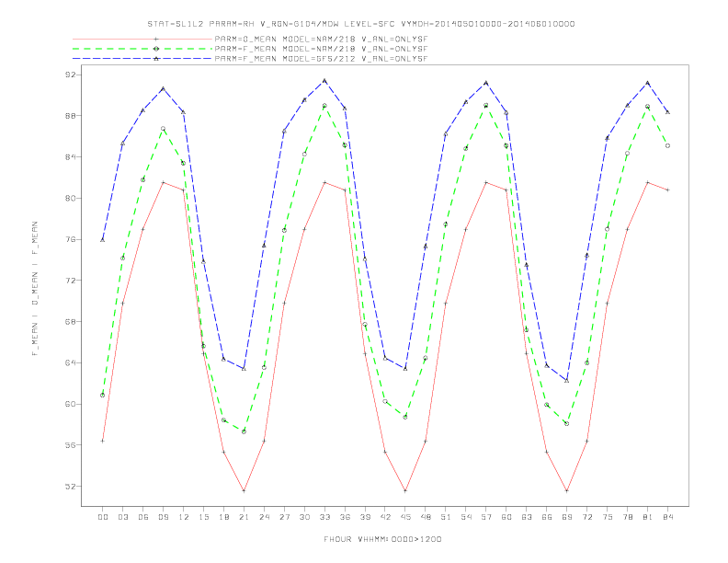Click the x-axis forecast hour label 63
The width and height of the screenshot is (728, 563).
click(x=527, y=517)
